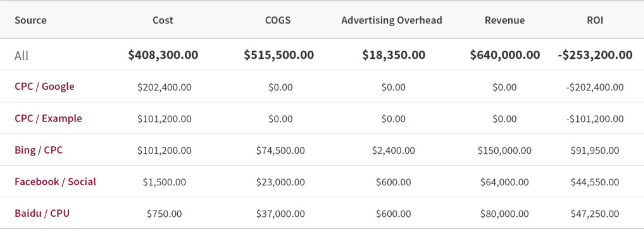This screenshot has height=229, width=644.
Task: Click the Cost column header
Action: pos(163,20)
